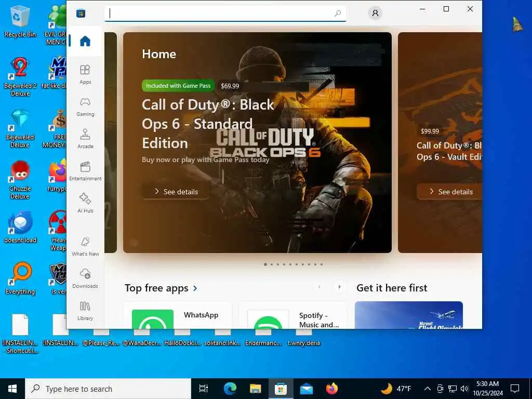Open the network tray icon
The height and width of the screenshot is (399, 532).
453,389
